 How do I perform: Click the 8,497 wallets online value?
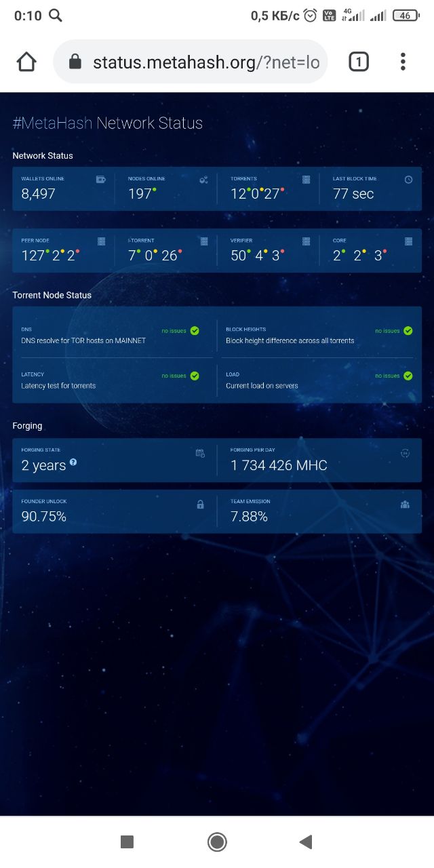[x=38, y=194]
